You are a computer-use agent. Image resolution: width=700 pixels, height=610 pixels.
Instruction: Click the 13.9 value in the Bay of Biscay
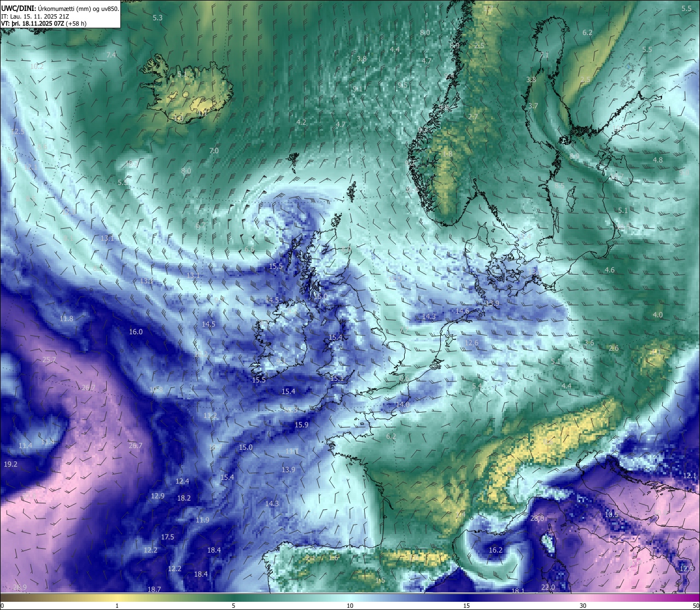tap(288, 469)
